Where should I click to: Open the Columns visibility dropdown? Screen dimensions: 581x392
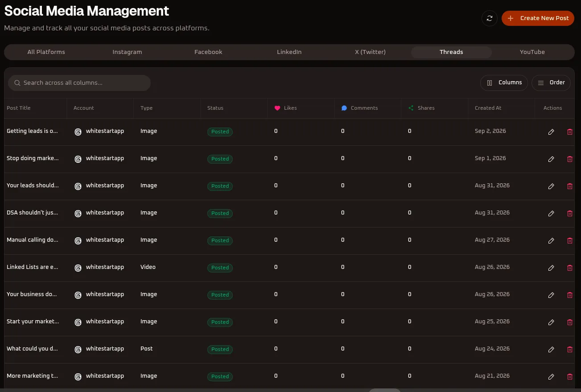click(x=504, y=83)
